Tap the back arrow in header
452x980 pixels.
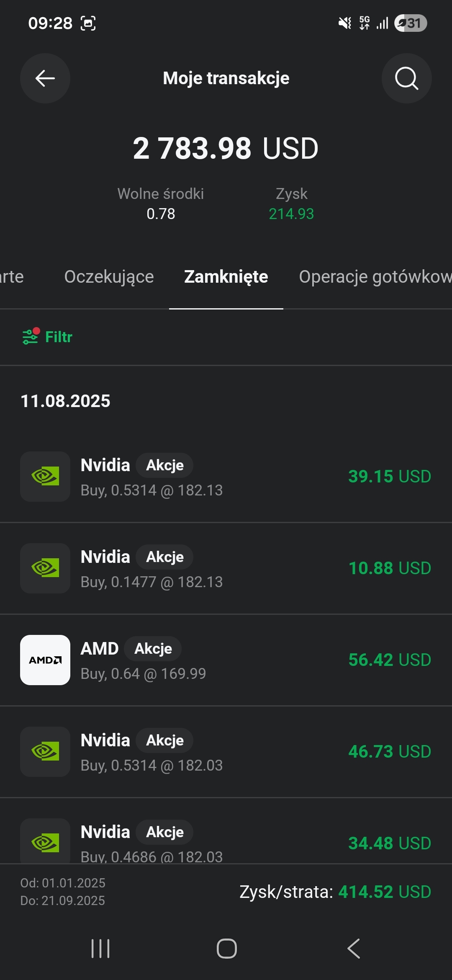click(45, 78)
